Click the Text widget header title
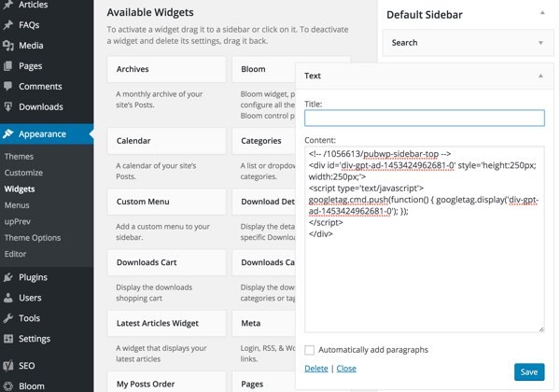This screenshot has height=392, width=560. tap(313, 76)
